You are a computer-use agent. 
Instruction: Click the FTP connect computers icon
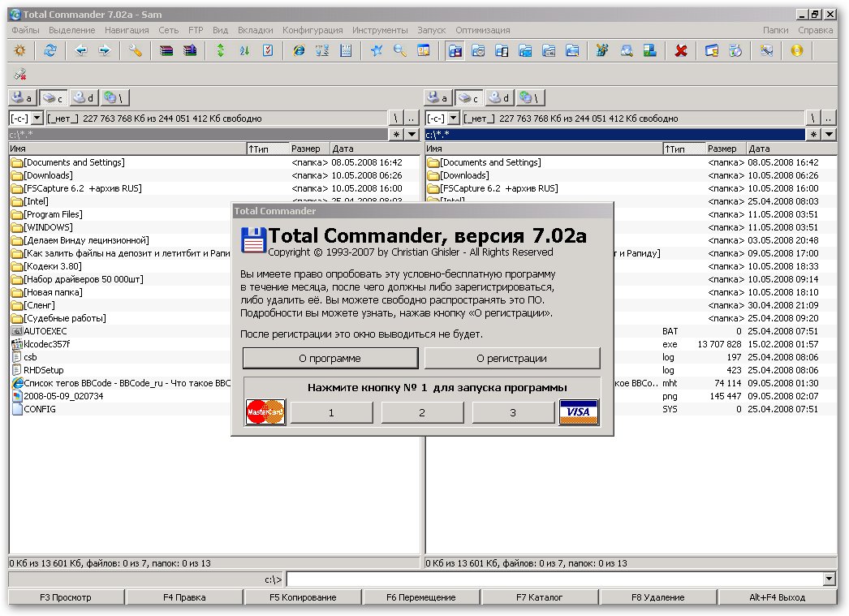pyautogui.click(x=322, y=51)
